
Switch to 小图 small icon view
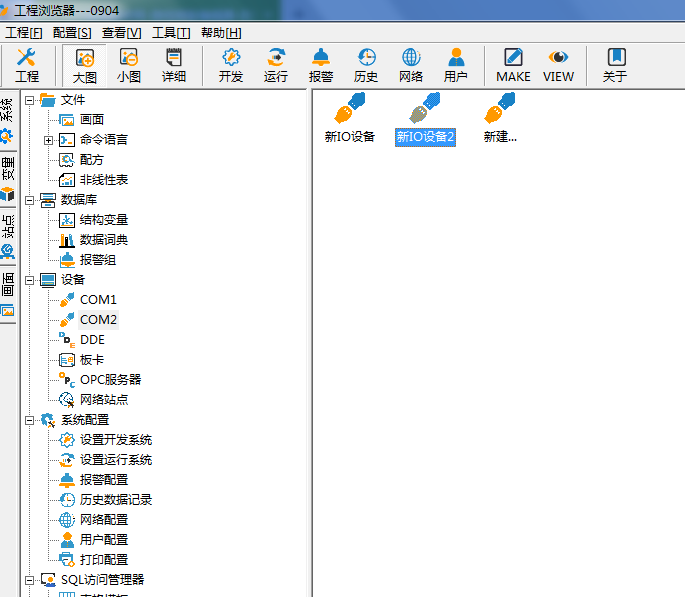[129, 65]
